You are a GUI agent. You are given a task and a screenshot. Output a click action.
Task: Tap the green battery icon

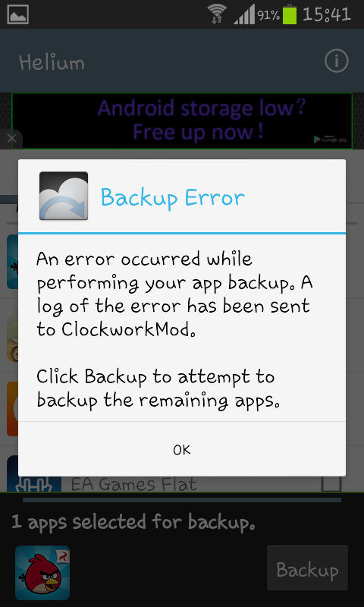290,14
